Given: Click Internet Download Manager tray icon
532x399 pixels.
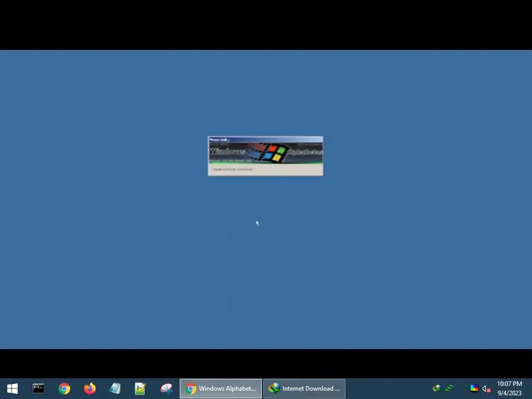Looking at the screenshot, I should (437, 388).
